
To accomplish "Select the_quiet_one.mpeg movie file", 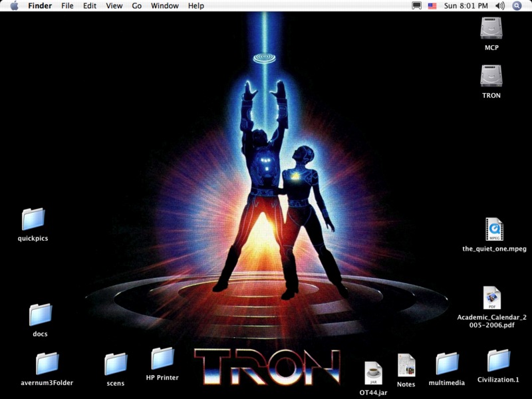I will pos(494,229).
